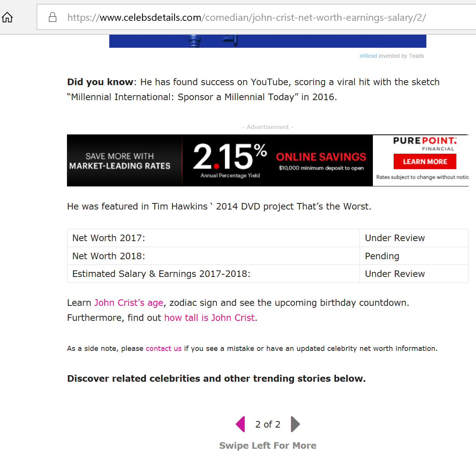Select the Net Worth 2017 table row
The image size is (476, 468).
pyautogui.click(x=268, y=238)
